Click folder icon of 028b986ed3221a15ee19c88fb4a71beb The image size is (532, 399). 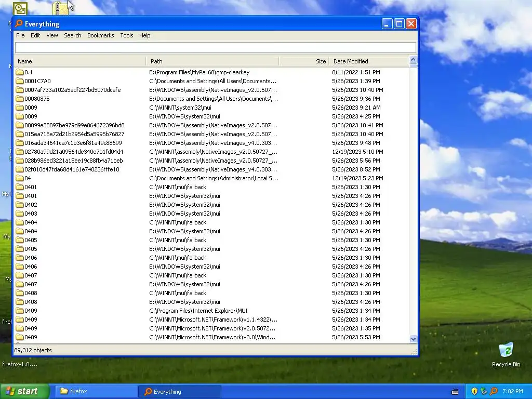pos(20,161)
